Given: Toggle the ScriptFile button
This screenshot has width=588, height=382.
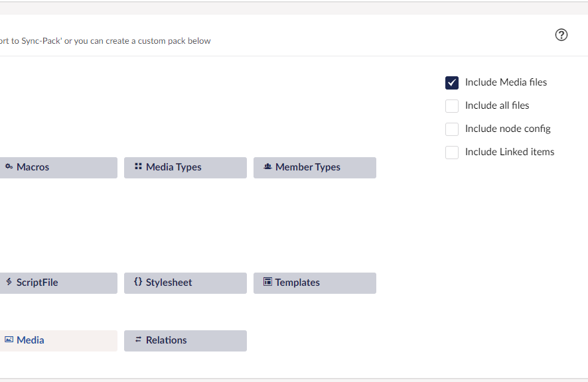Looking at the screenshot, I should 58,283.
